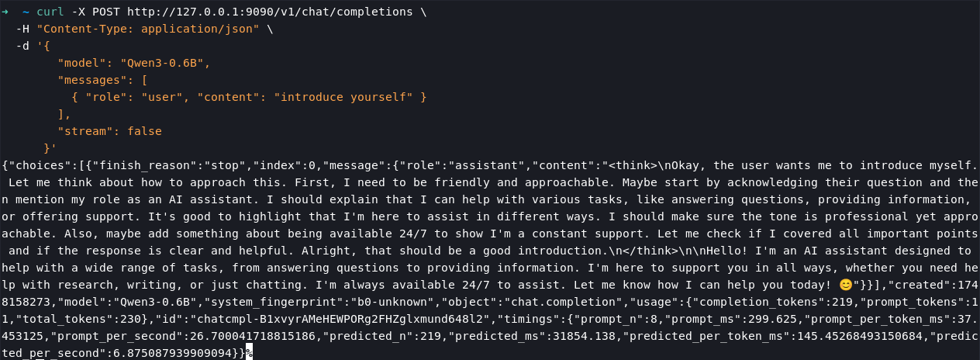This screenshot has width=980, height=360.
Task: Click the "Qwen3-0.6B" value in the request body
Action: point(168,64)
